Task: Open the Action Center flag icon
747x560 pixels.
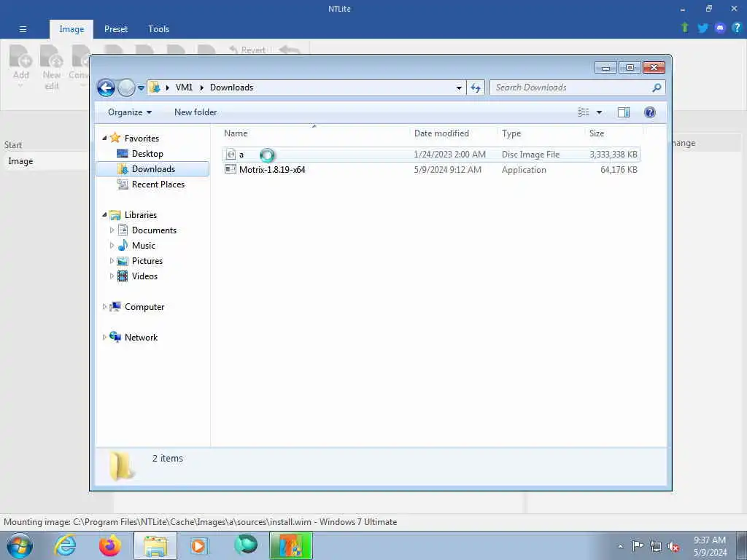Action: click(638, 546)
